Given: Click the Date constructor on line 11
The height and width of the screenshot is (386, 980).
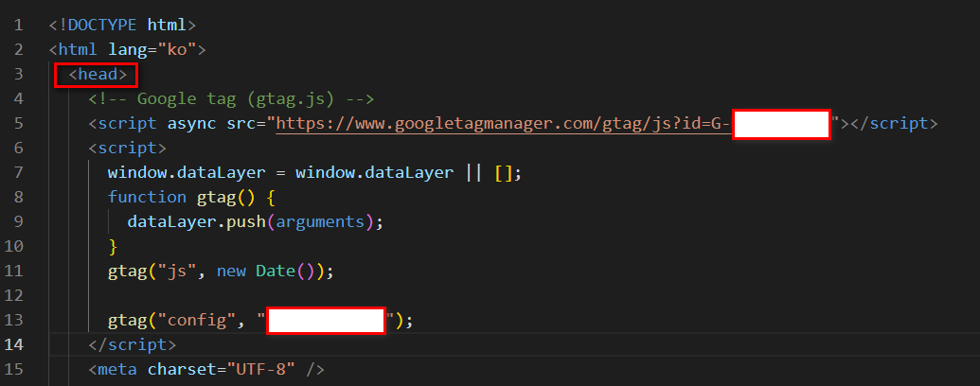Looking at the screenshot, I should [x=276, y=272].
